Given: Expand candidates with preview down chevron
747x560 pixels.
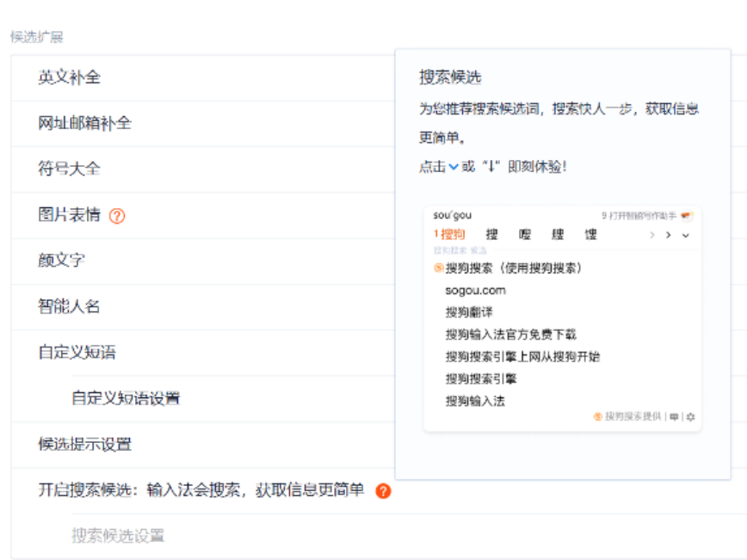Looking at the screenshot, I should point(686,235).
